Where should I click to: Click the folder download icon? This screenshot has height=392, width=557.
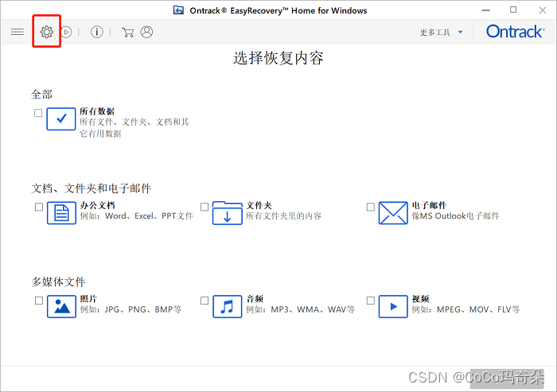click(227, 212)
